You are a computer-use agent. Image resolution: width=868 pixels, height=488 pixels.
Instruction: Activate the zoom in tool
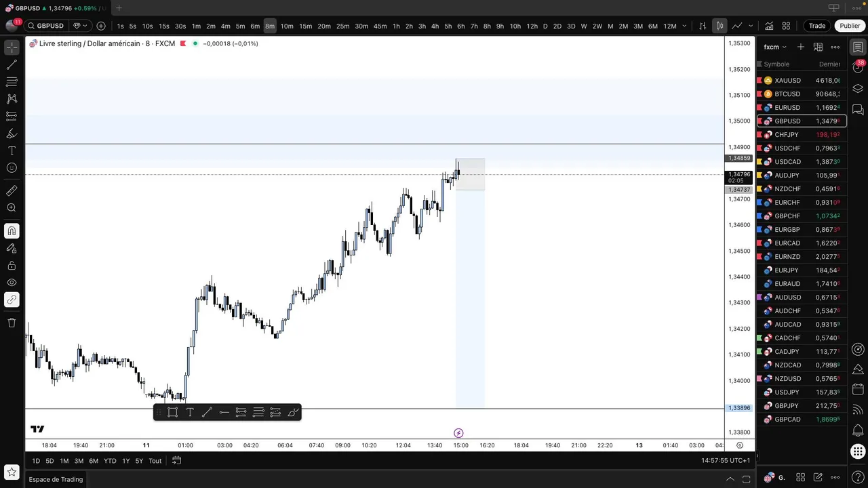click(x=12, y=208)
